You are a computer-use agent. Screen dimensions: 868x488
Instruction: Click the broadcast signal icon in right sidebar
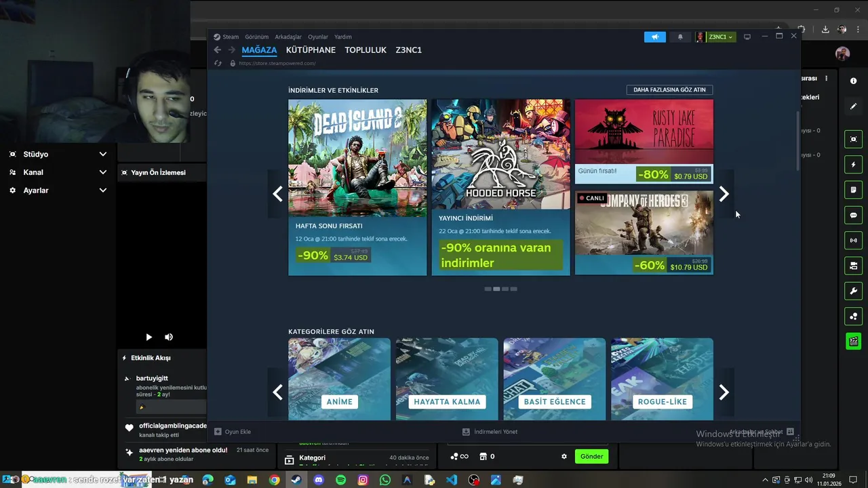pyautogui.click(x=853, y=240)
